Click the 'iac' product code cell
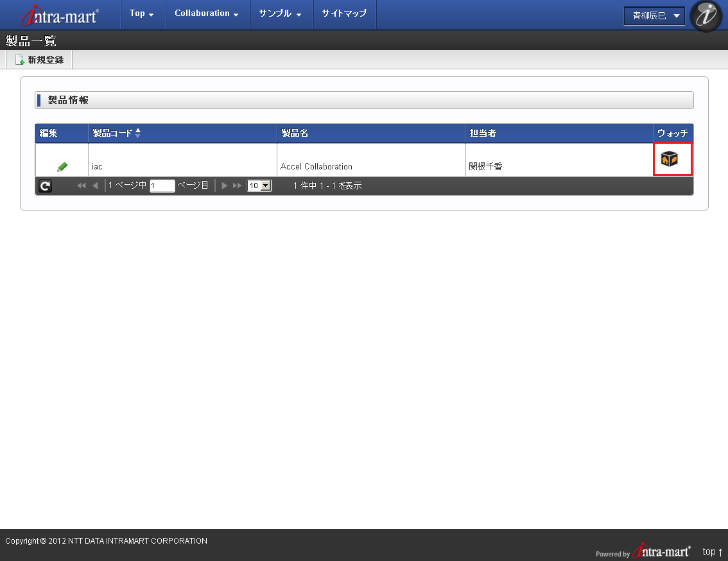Image resolution: width=728 pixels, height=561 pixels. (182, 160)
